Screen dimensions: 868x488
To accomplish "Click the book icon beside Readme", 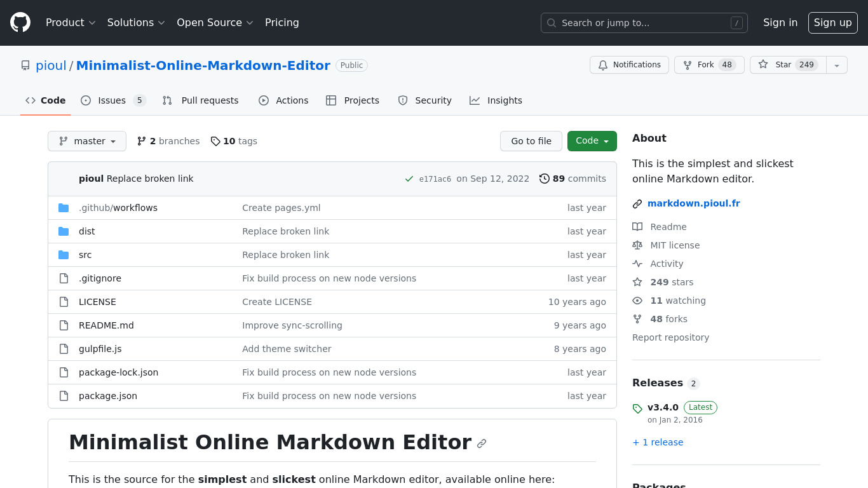I will coord(637,227).
